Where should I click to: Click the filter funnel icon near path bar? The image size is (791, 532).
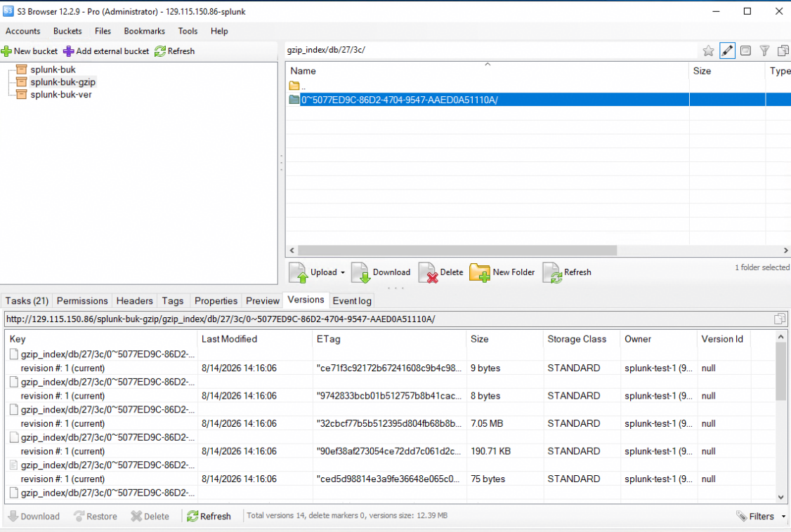[765, 51]
